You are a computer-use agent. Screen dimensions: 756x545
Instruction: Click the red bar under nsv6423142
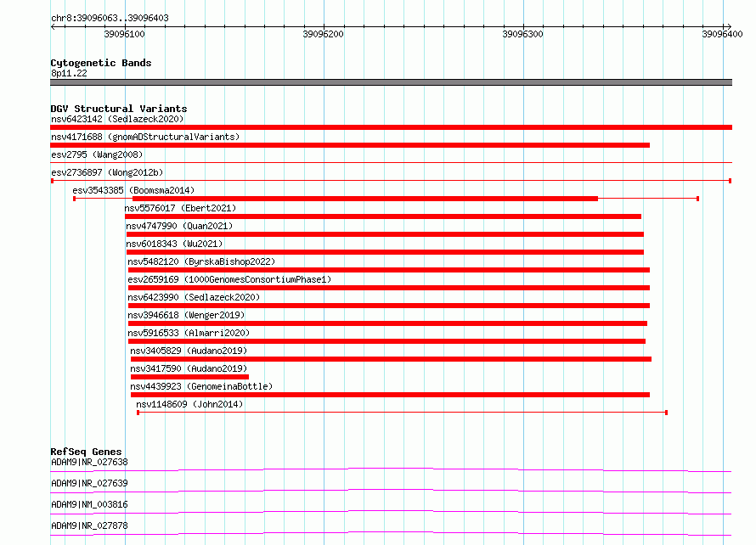(x=391, y=127)
